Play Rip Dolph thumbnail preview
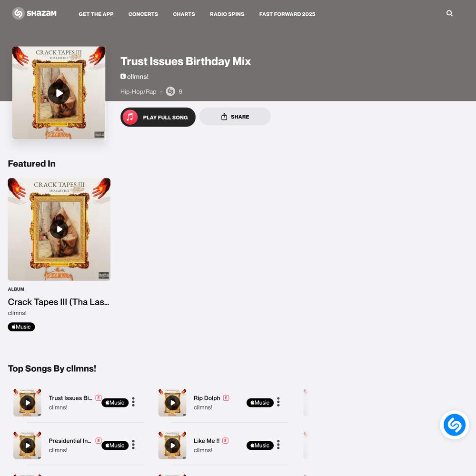Screen dimensions: 476x476 tap(172, 403)
